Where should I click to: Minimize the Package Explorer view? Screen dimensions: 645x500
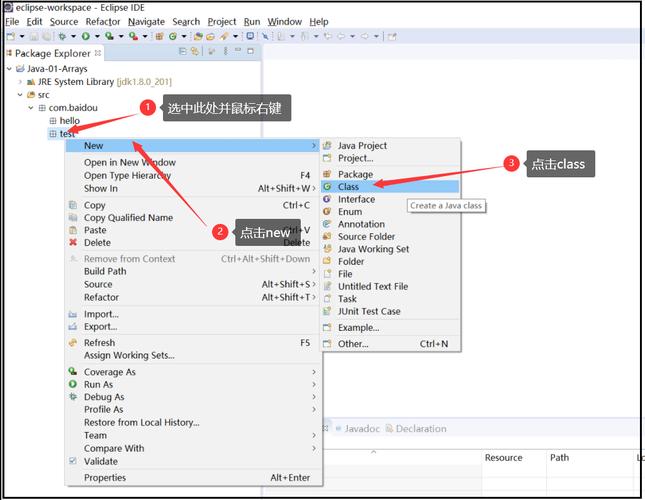238,51
